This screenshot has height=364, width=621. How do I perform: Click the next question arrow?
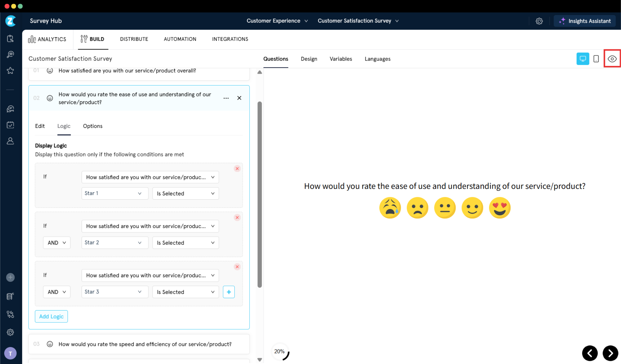tap(610, 353)
